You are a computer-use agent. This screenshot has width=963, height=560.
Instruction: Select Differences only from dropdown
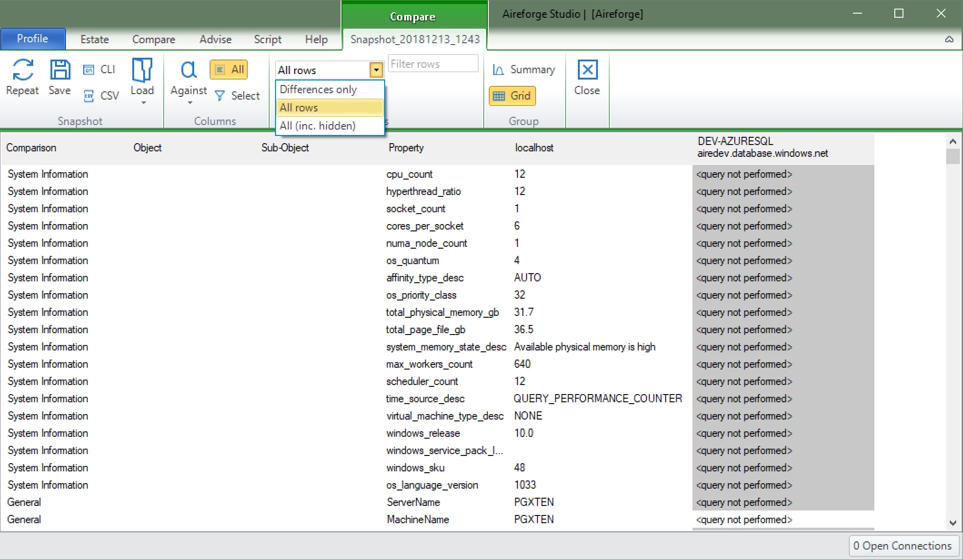318,89
